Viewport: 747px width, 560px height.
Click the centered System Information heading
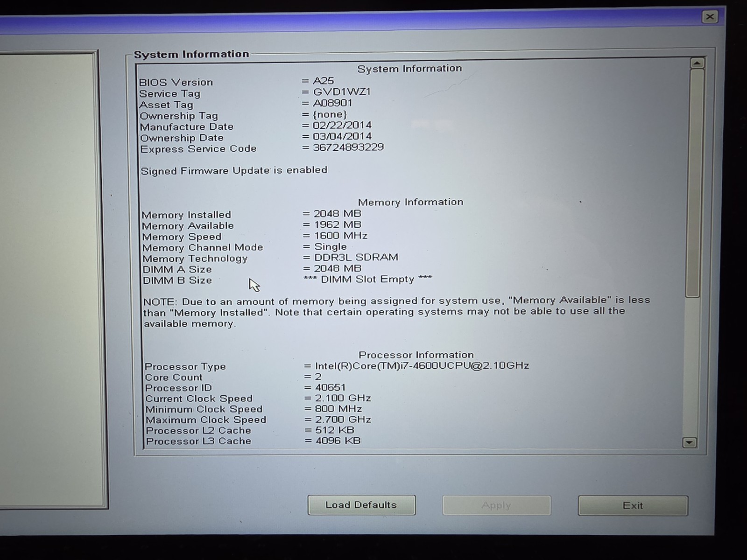pos(409,69)
